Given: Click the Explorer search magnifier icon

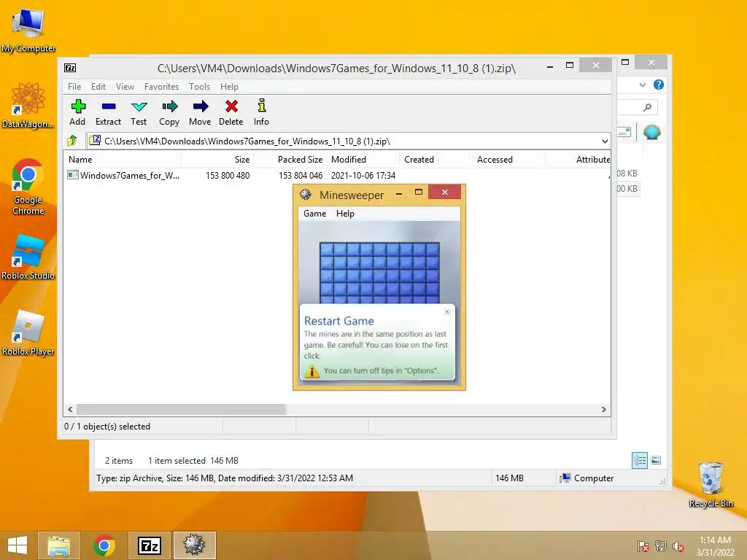Looking at the screenshot, I should pos(647,107).
